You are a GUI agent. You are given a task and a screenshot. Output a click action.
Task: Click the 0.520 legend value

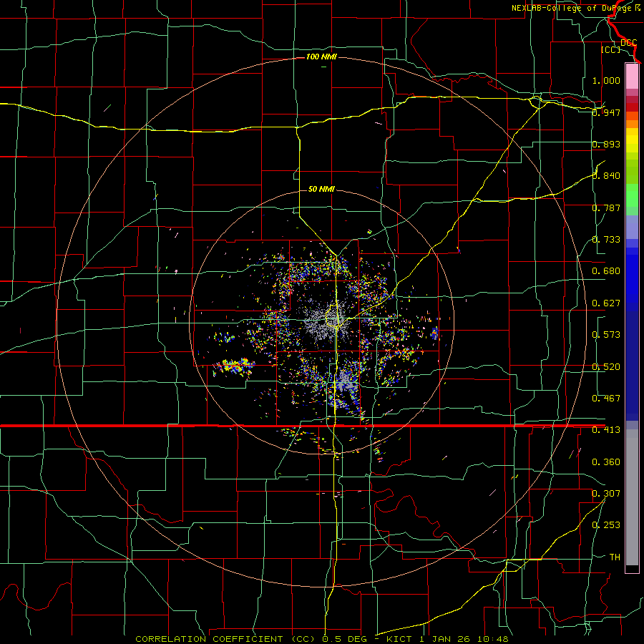pos(606,366)
